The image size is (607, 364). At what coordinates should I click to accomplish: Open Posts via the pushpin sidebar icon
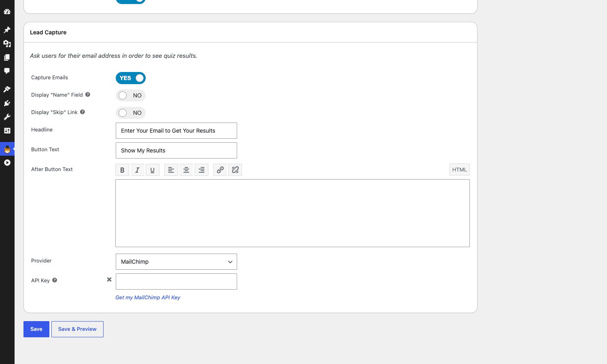[7, 30]
